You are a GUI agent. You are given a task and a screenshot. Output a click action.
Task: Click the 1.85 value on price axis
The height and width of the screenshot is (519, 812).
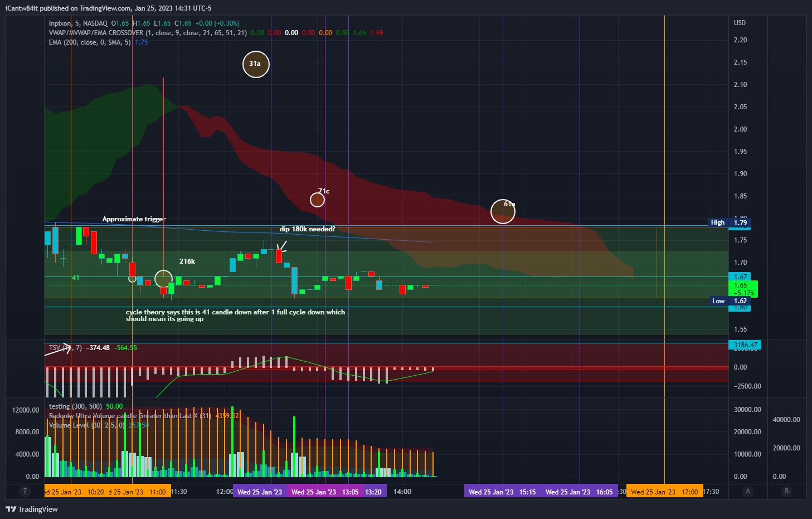click(741, 196)
